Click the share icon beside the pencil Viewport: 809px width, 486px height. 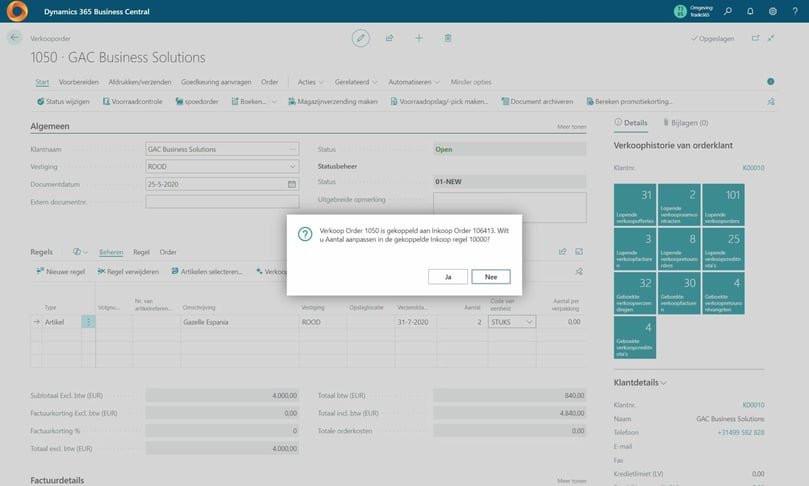pos(390,38)
